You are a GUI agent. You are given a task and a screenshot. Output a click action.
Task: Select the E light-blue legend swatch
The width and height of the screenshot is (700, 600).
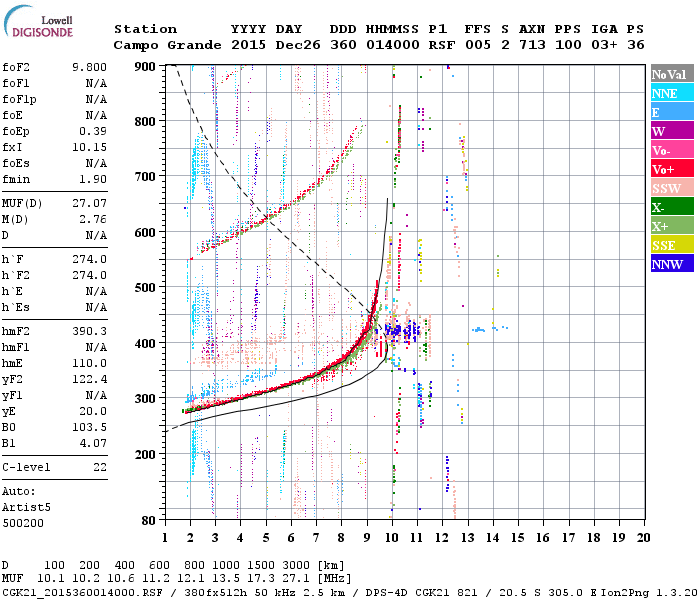(672, 112)
